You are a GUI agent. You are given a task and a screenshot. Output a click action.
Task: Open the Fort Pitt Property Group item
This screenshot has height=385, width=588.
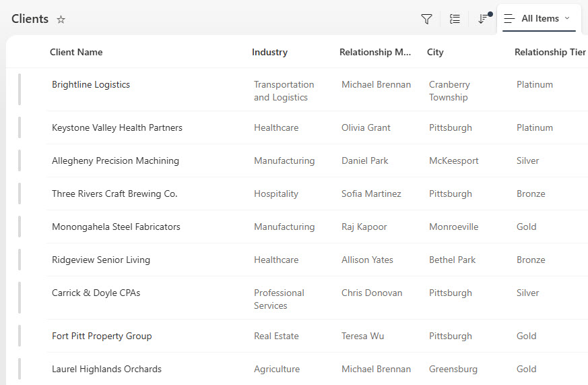point(102,336)
